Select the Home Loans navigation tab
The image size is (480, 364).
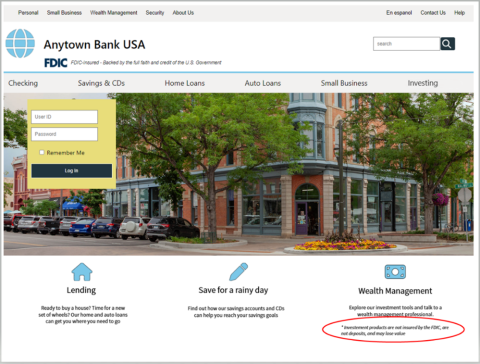point(185,83)
